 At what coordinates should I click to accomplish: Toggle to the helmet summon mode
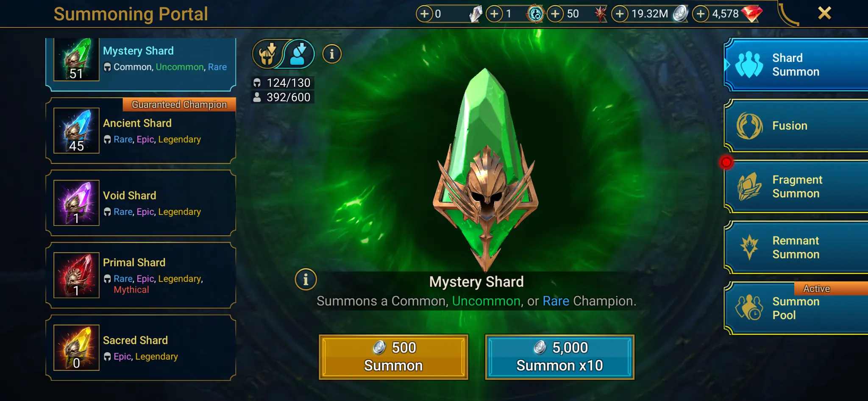click(x=268, y=54)
